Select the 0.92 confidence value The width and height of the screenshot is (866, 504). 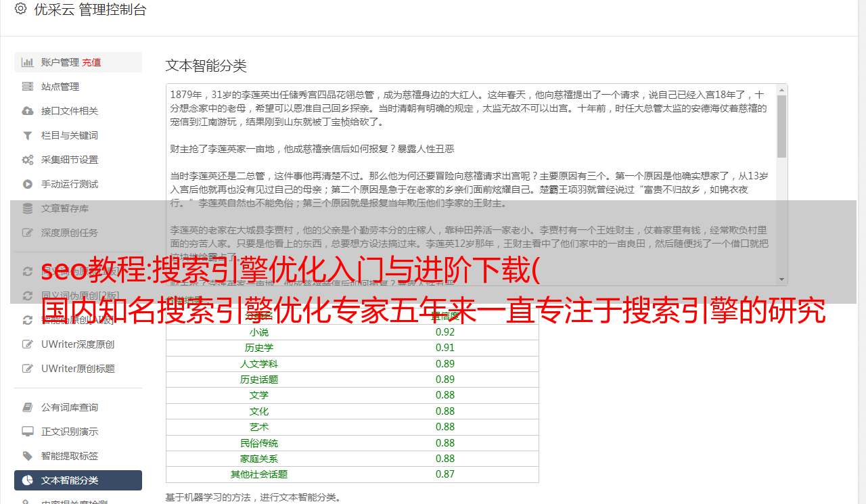(445, 332)
